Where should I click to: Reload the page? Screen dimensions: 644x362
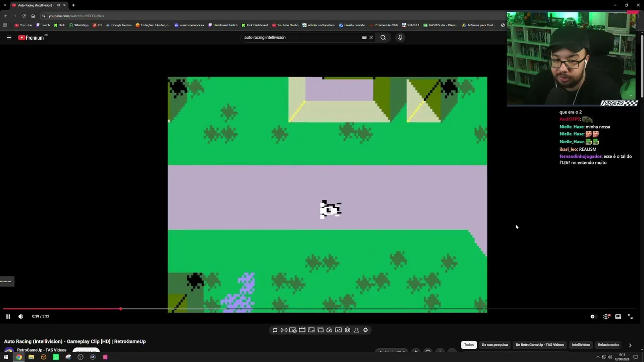coord(24,16)
